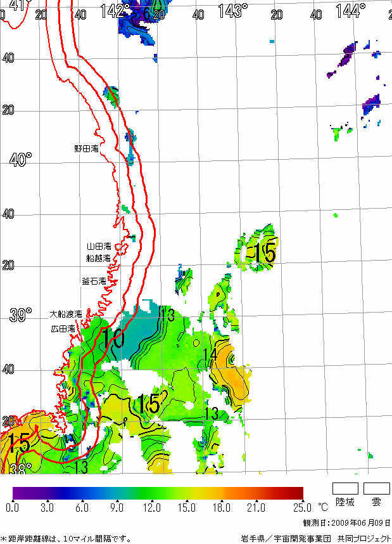Select the 大船渡湾 bay label
The image size is (392, 544).
click(x=66, y=314)
